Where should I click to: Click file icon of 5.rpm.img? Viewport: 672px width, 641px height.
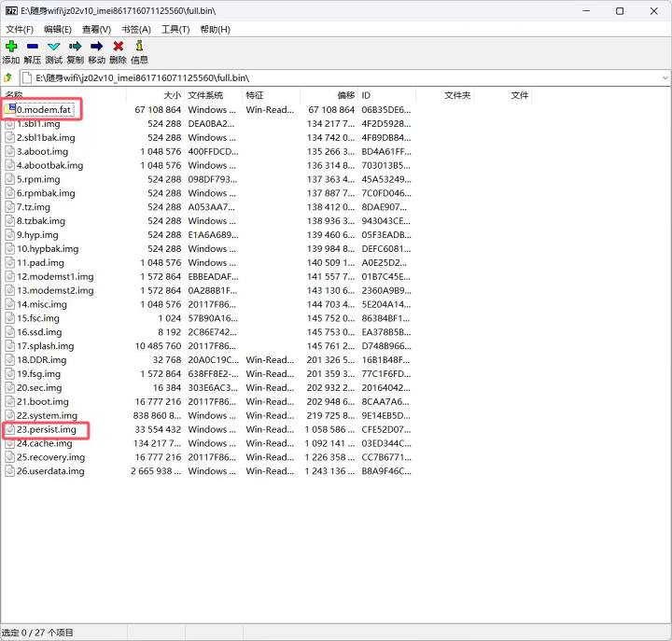pyautogui.click(x=9, y=179)
